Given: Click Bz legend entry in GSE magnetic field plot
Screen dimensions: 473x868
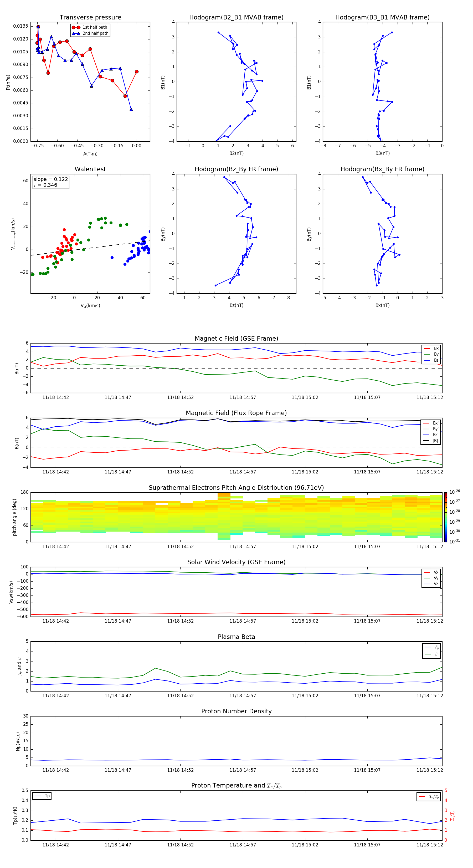Looking at the screenshot, I should [x=431, y=360].
